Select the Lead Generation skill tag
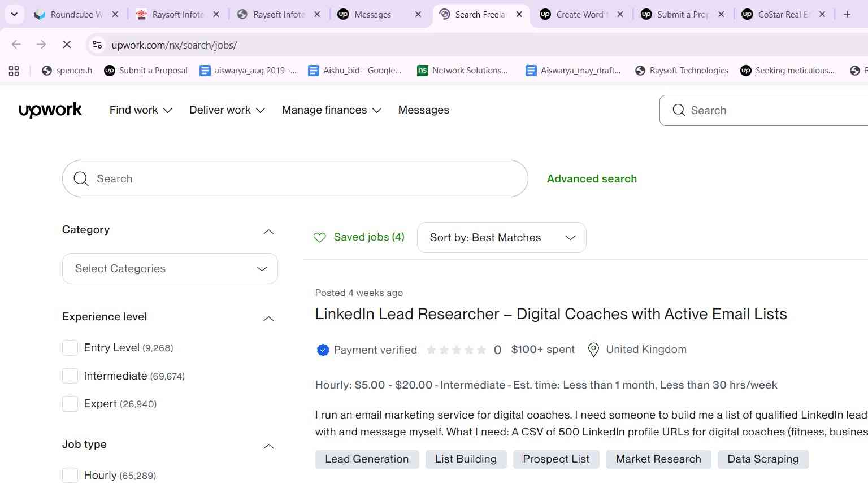The height and width of the screenshot is (488, 868). tap(367, 459)
